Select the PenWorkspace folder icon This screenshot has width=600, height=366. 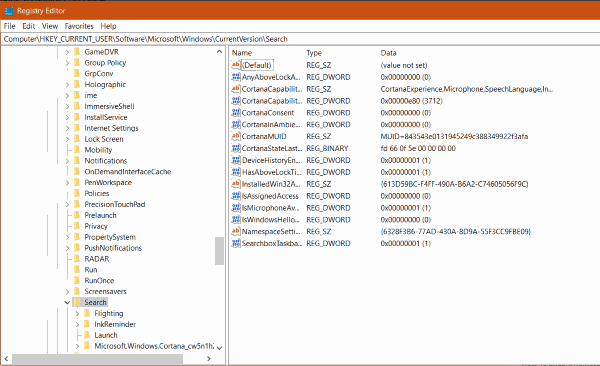point(77,183)
